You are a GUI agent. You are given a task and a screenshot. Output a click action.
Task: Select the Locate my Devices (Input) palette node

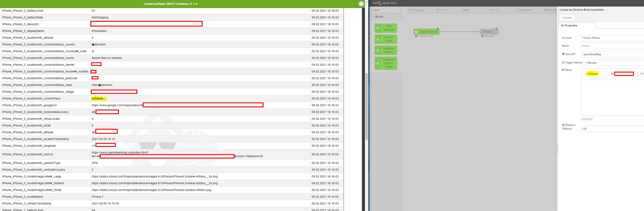pos(386,63)
